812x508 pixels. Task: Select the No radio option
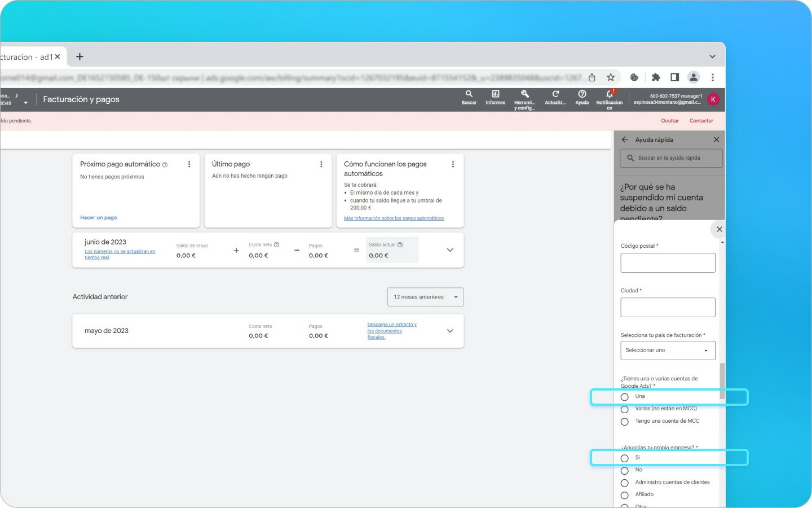click(624, 471)
